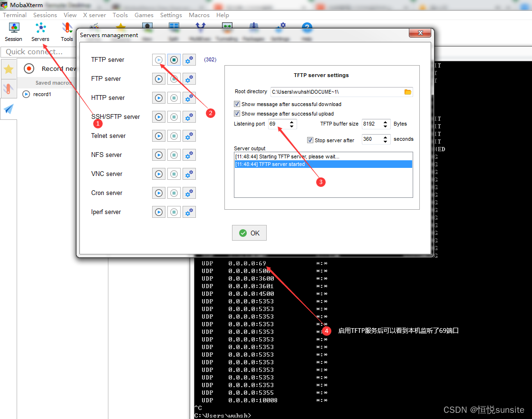The image size is (532, 419).
Task: Stop the Telnet server
Action: (x=174, y=136)
